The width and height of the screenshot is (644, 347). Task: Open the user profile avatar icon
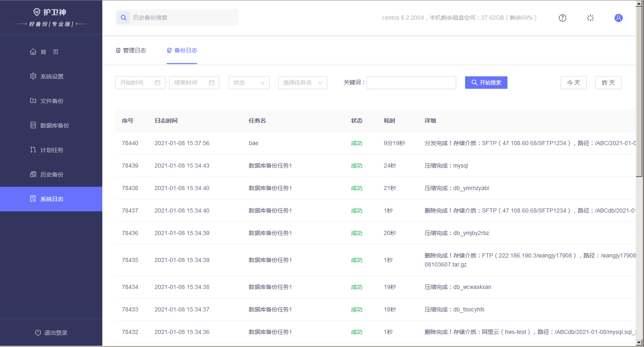[619, 18]
